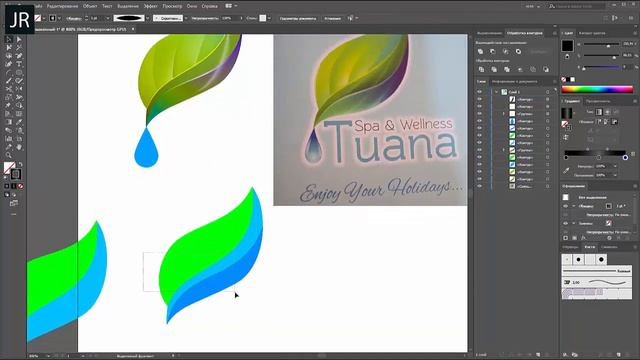Select the Hand tool in toolbox
The height and width of the screenshot is (360, 640).
(x=19, y=147)
